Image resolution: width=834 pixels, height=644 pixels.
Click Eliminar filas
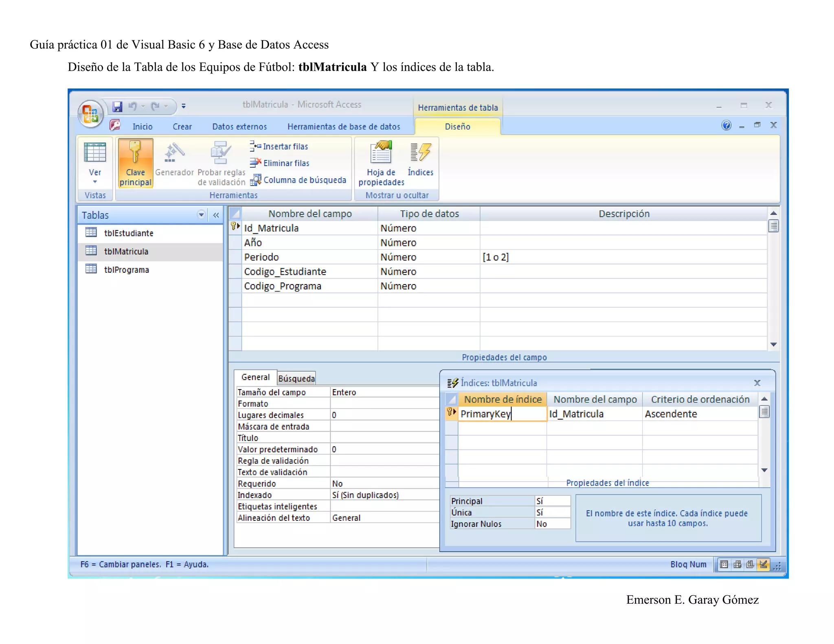click(x=280, y=163)
